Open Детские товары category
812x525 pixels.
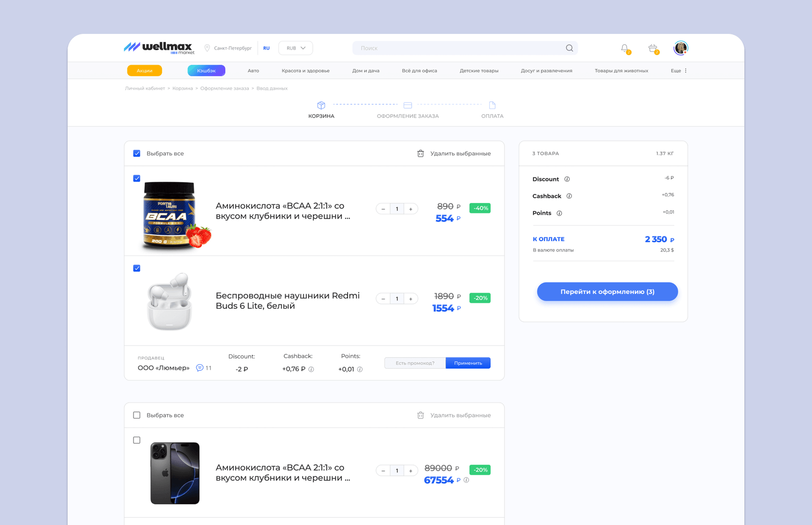pos(479,71)
